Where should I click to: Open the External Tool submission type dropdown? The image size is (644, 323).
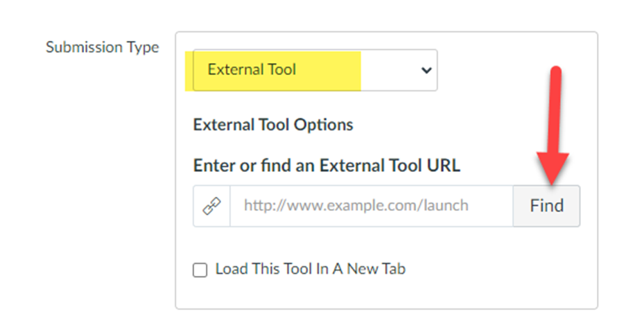click(315, 70)
